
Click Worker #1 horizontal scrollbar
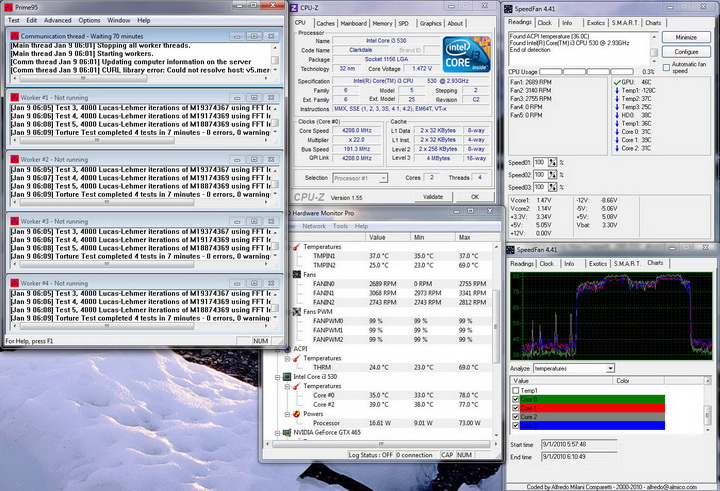(140, 141)
